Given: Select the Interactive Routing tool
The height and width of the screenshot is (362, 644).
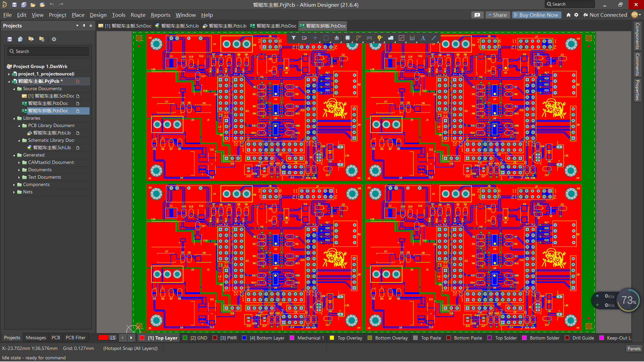Looking at the screenshot, I should click(358, 38).
